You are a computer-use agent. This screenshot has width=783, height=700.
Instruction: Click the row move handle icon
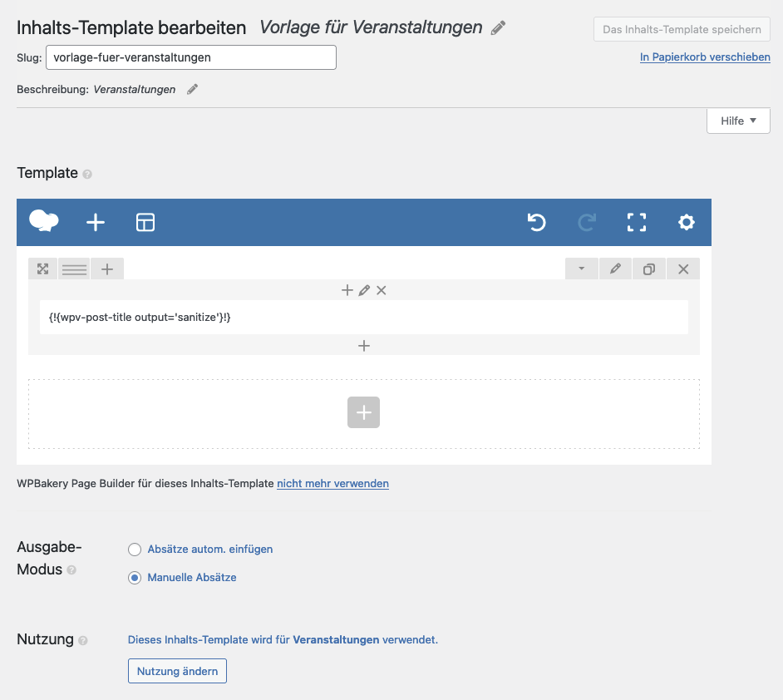tap(43, 269)
